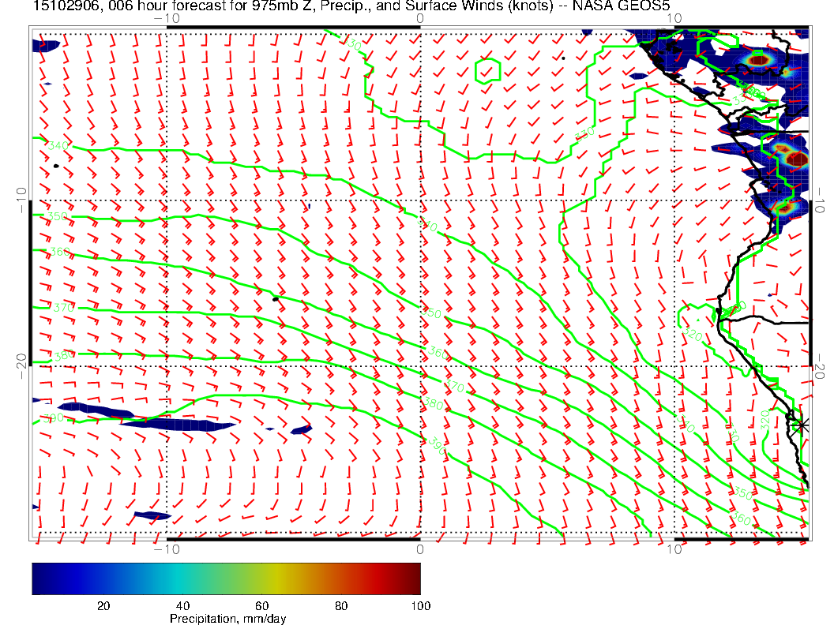Click the dark blue end of the colorbar

pos(38,578)
